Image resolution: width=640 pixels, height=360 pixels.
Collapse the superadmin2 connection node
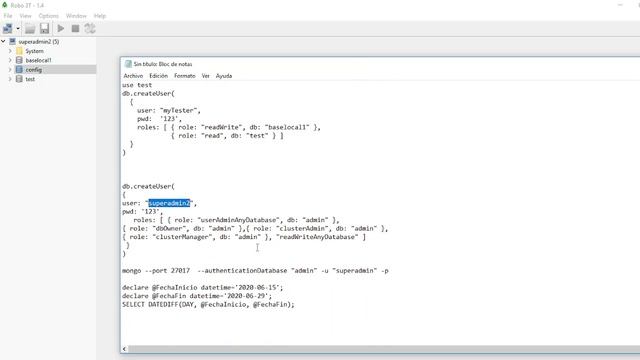(x=3, y=42)
